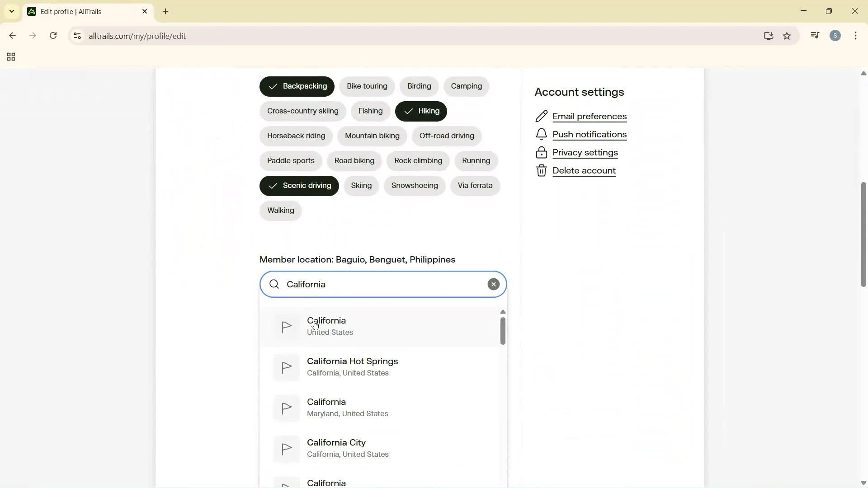Image resolution: width=868 pixels, height=488 pixels.
Task: Enable the Fishing activity
Action: [x=370, y=111]
